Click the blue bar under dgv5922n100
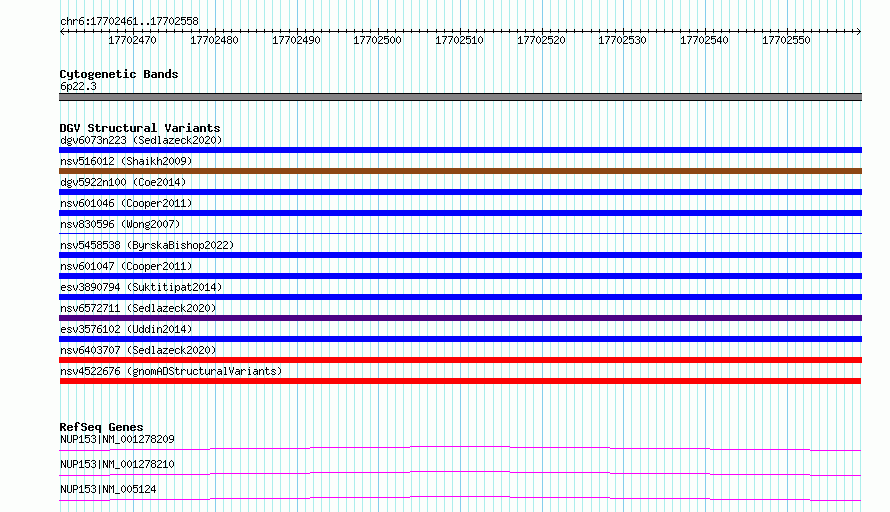Screen dimensions: 890x512 click(460, 192)
